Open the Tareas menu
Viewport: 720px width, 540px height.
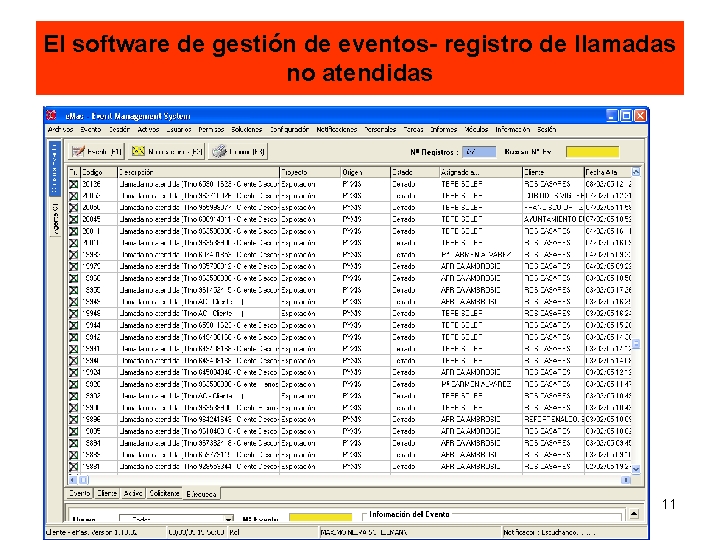[x=413, y=129]
